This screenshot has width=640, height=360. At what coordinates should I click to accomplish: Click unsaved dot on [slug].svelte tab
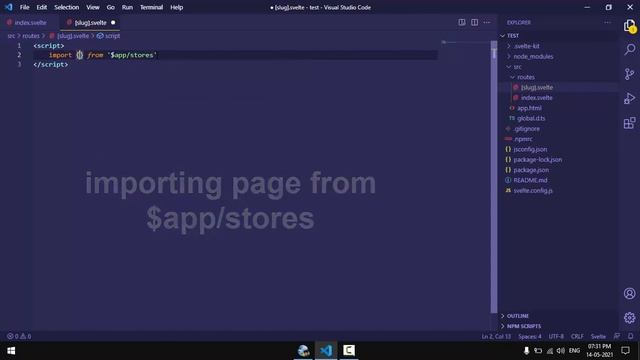[x=113, y=22]
